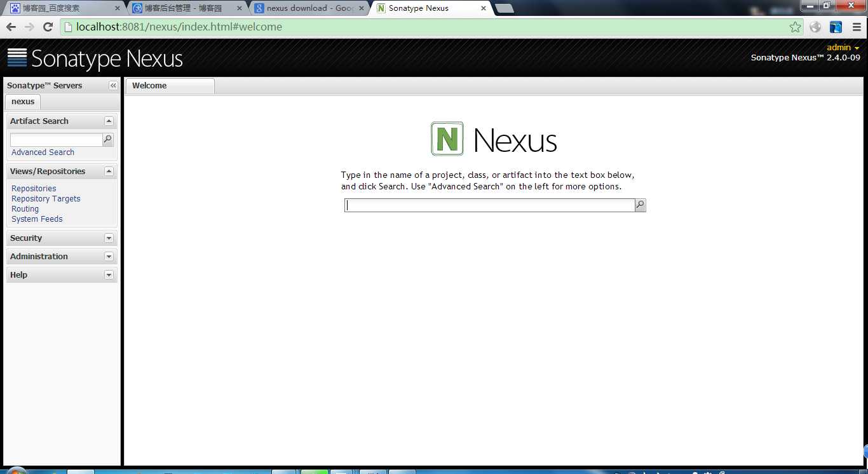Select the Welcome tab
This screenshot has width=868, height=474.
point(170,86)
